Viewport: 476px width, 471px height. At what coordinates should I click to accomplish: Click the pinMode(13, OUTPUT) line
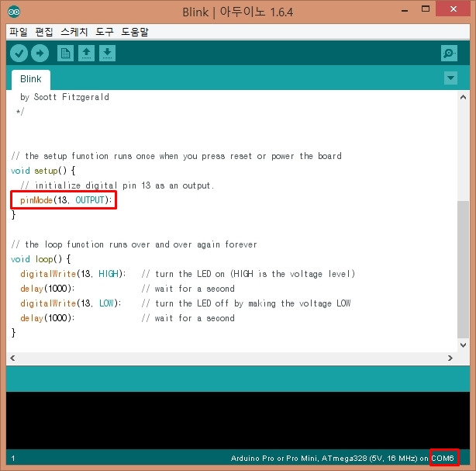coord(66,200)
